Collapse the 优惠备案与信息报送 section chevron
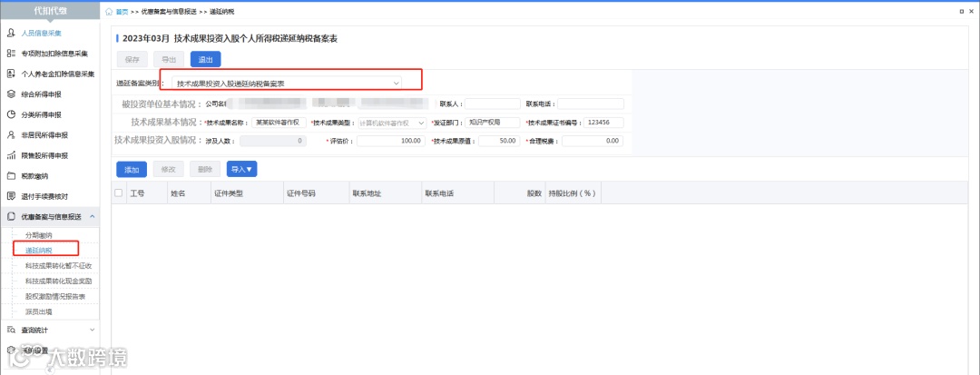Viewport: 980px width, 375px height. pyautogui.click(x=93, y=216)
